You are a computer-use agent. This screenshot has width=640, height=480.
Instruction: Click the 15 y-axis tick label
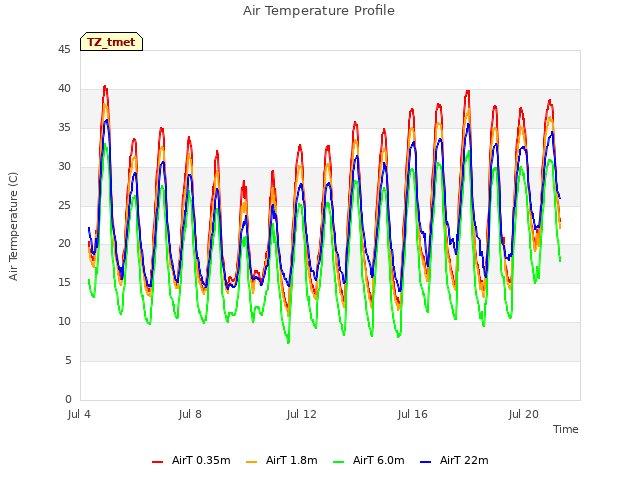coord(64,282)
